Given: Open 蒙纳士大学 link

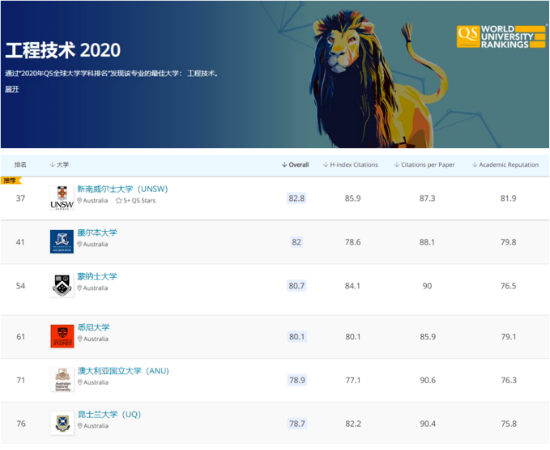Looking at the screenshot, I should point(97,276).
